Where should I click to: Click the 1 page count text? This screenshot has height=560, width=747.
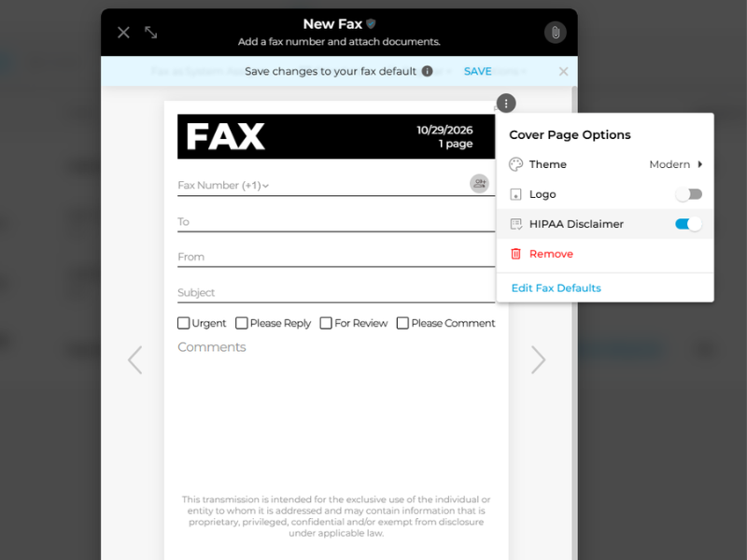tap(456, 144)
